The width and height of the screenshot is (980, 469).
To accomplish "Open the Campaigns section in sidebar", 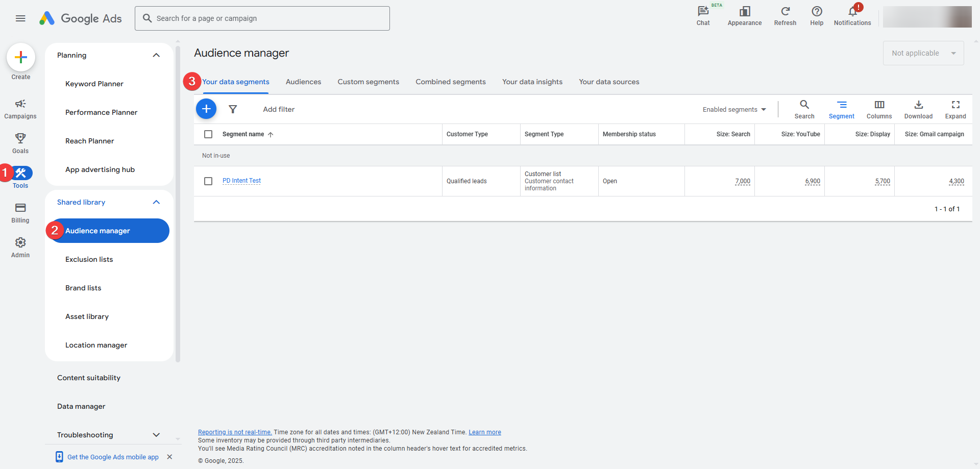I will click(x=20, y=109).
